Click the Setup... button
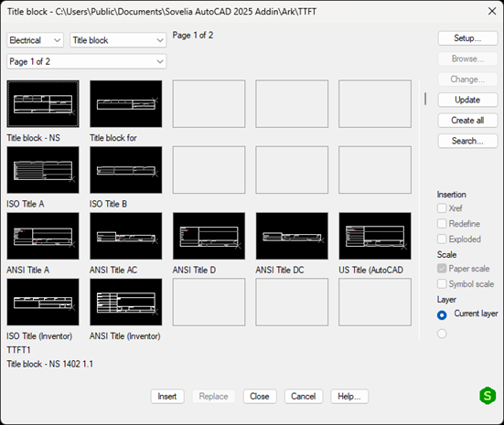The height and width of the screenshot is (425, 504). click(467, 38)
